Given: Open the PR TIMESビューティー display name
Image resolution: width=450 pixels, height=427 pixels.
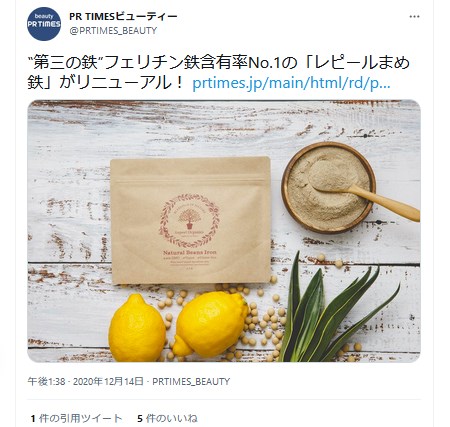Looking at the screenshot, I should click(123, 16).
